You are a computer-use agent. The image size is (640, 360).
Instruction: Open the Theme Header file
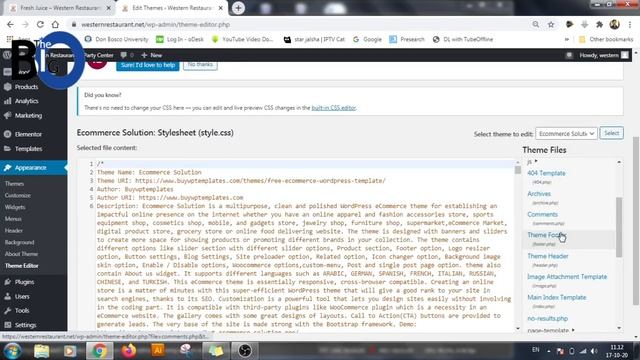click(548, 256)
